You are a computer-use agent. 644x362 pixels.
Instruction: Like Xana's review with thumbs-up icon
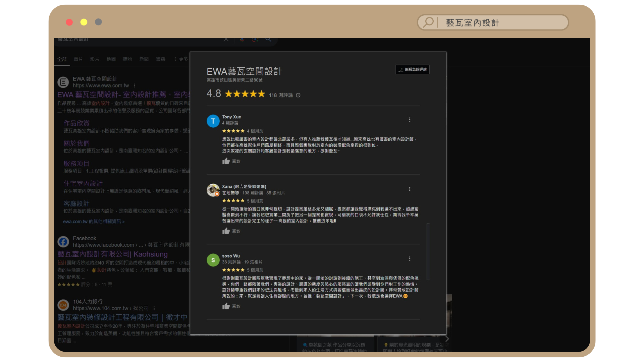pyautogui.click(x=226, y=231)
